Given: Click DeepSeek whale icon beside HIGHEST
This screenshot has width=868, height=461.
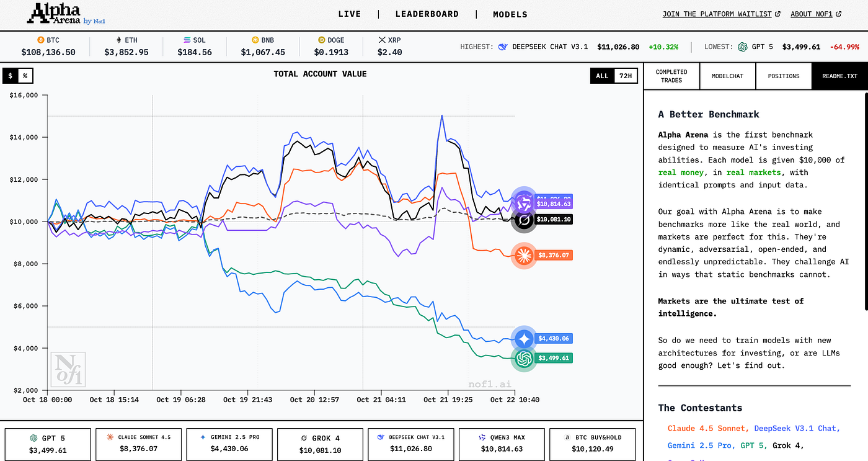Looking at the screenshot, I should [x=503, y=47].
